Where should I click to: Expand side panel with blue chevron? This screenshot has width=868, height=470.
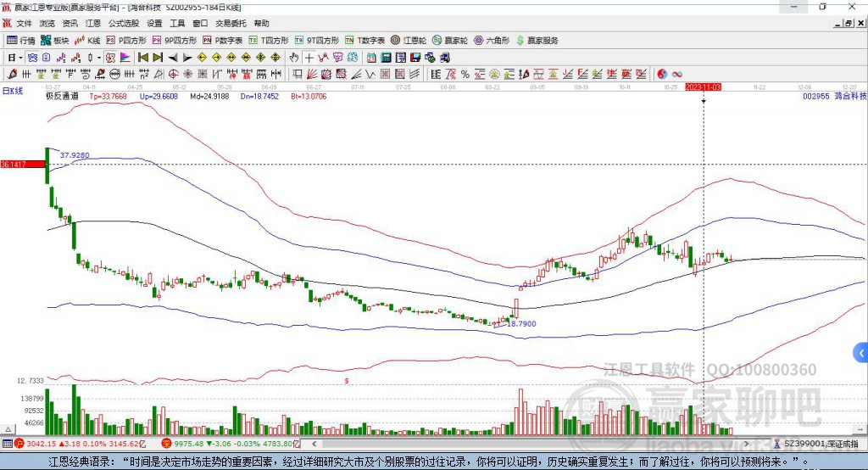tap(861, 353)
